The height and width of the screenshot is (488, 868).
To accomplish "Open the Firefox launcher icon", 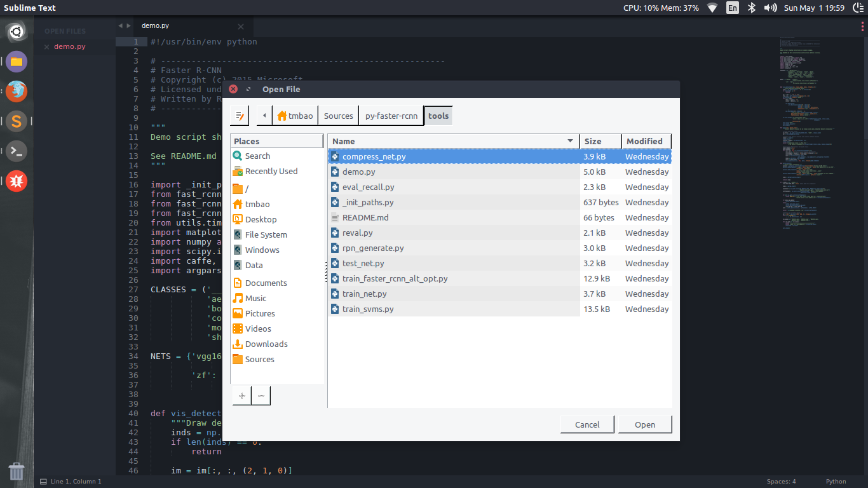I will 17,91.
